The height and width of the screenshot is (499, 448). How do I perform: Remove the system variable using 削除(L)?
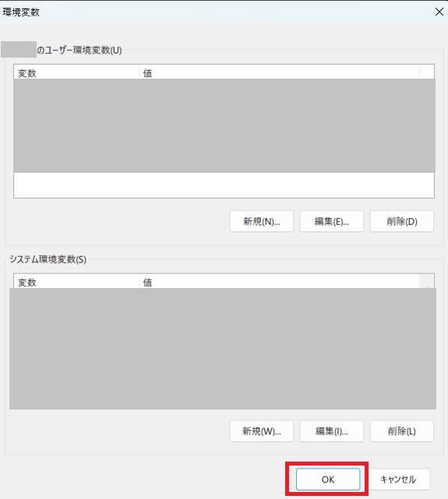click(x=402, y=431)
